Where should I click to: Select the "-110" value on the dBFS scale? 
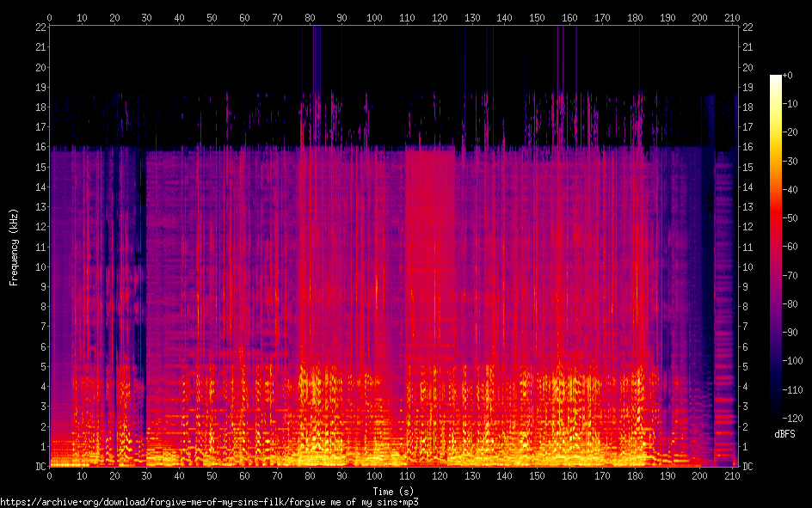pyautogui.click(x=793, y=390)
